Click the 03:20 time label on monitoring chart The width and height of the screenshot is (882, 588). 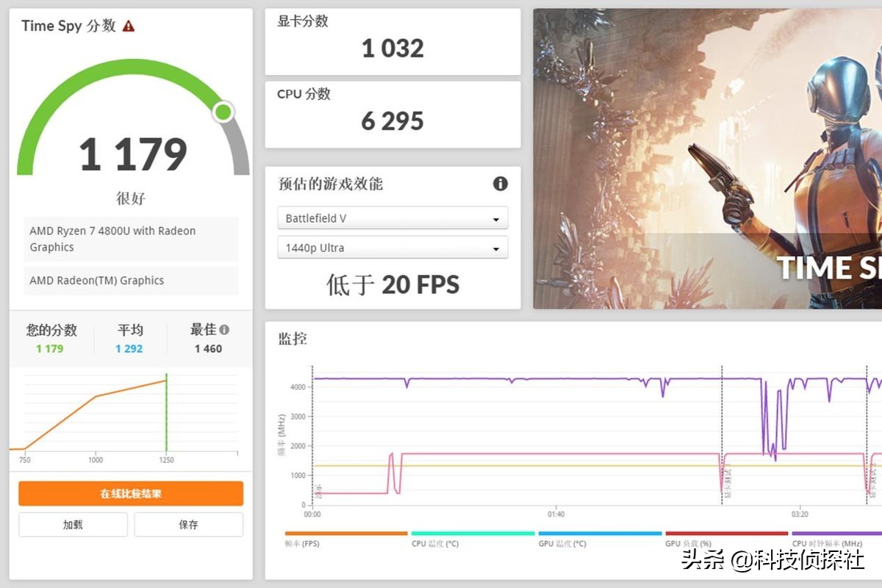[x=800, y=514]
